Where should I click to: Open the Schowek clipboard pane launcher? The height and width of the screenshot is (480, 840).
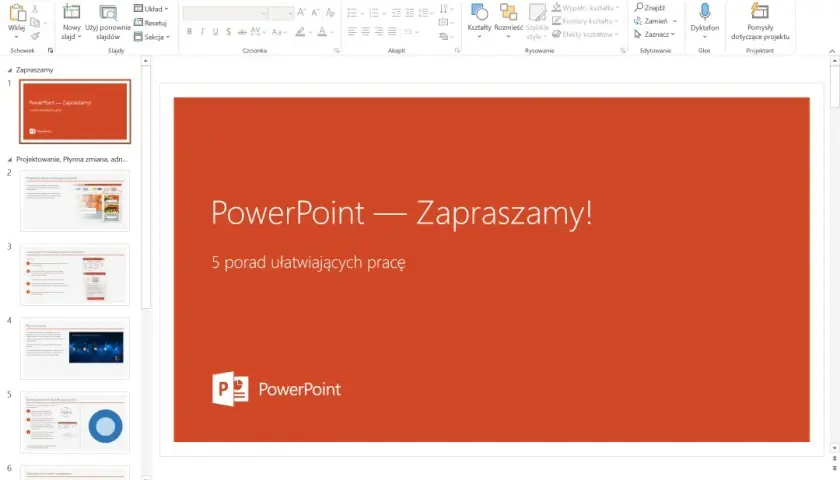tap(50, 51)
